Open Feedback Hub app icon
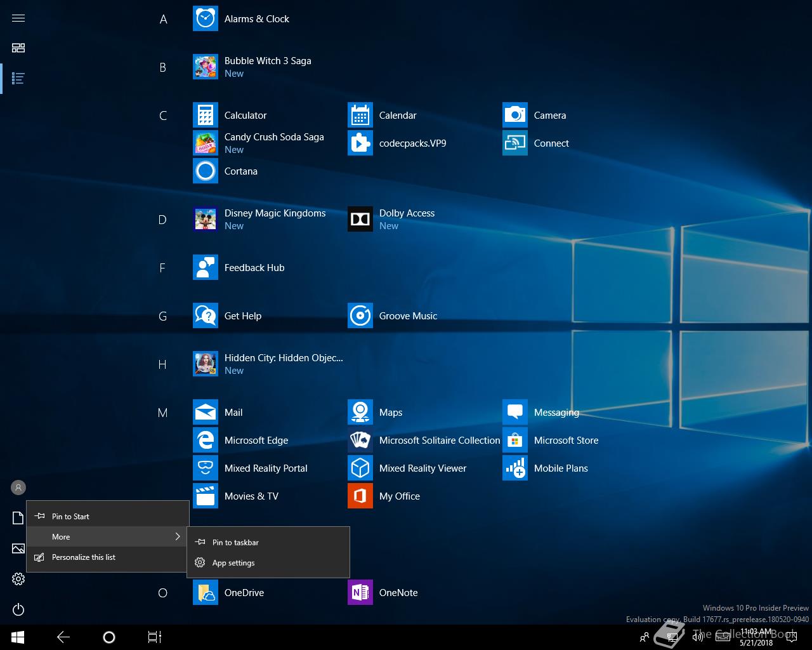Screen dimensions: 812x650 pos(206,267)
